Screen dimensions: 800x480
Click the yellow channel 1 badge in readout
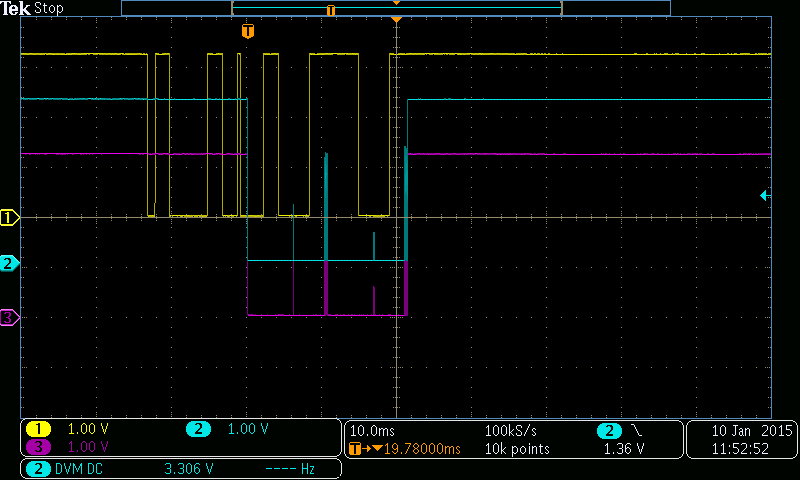pos(38,429)
